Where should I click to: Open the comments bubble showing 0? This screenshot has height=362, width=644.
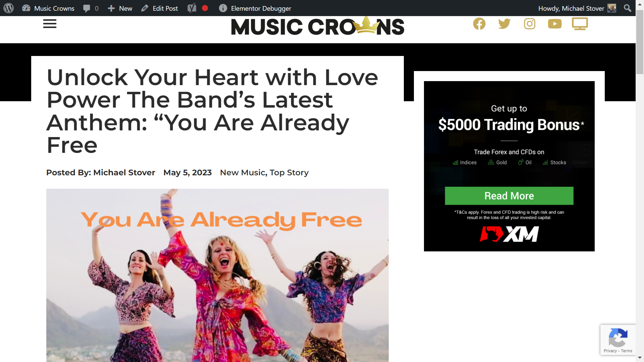(x=91, y=8)
